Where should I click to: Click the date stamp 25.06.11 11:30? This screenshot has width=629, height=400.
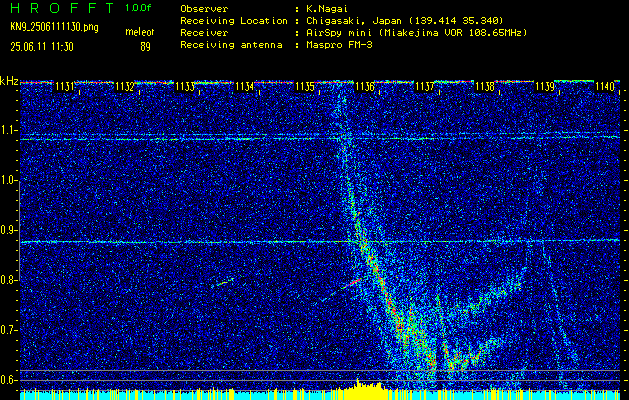pyautogui.click(x=42, y=47)
